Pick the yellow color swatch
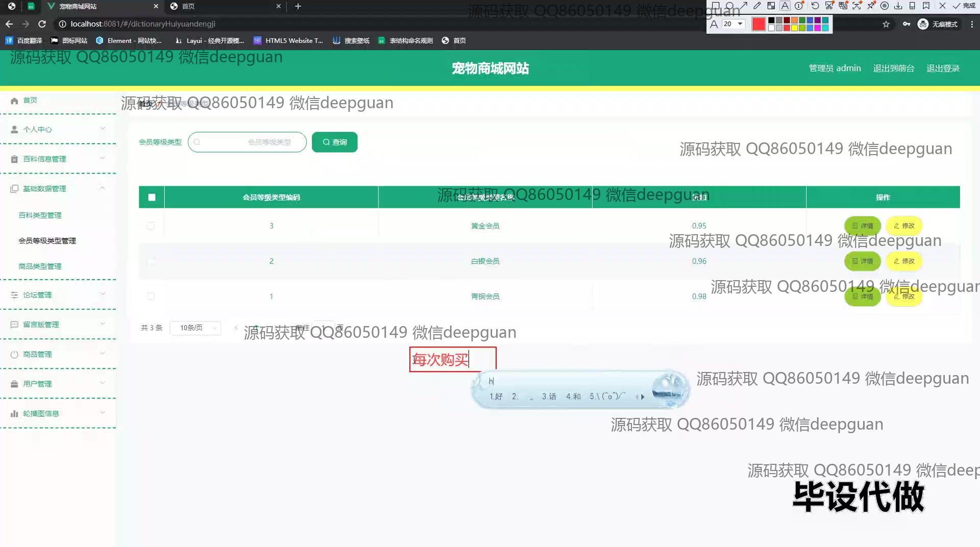 (x=794, y=28)
